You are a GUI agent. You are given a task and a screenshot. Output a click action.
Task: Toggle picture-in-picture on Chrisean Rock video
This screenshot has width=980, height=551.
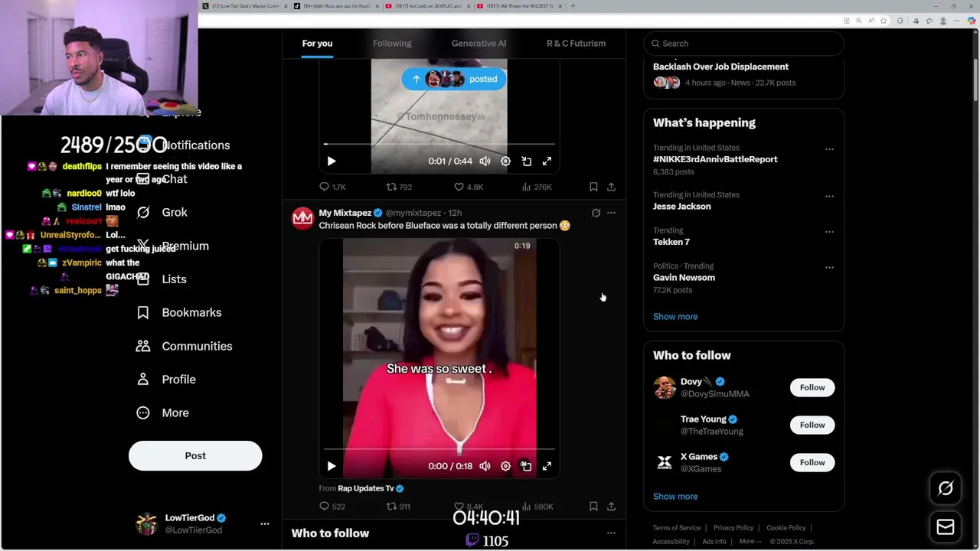pos(526,466)
